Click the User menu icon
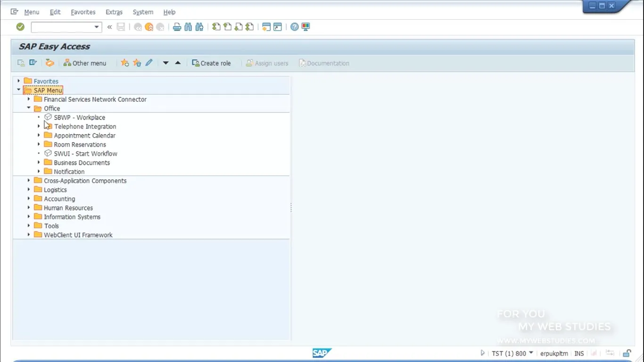644x362 pixels. (x=21, y=63)
